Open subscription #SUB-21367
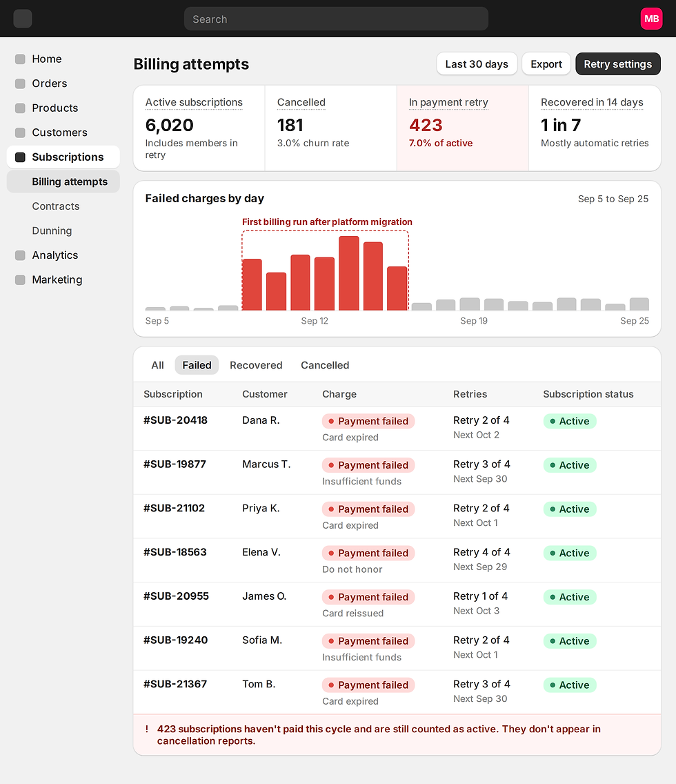Viewport: 676px width, 784px height. (175, 684)
